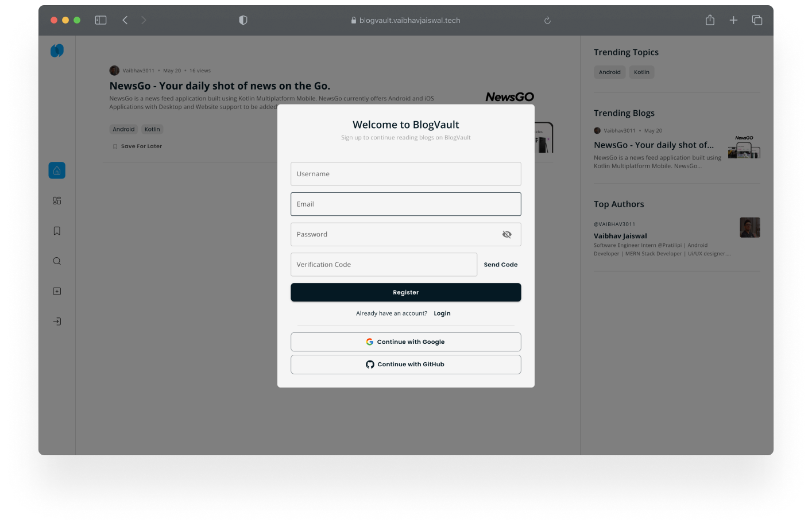
Task: Toggle password visibility eye icon
Action: [506, 234]
